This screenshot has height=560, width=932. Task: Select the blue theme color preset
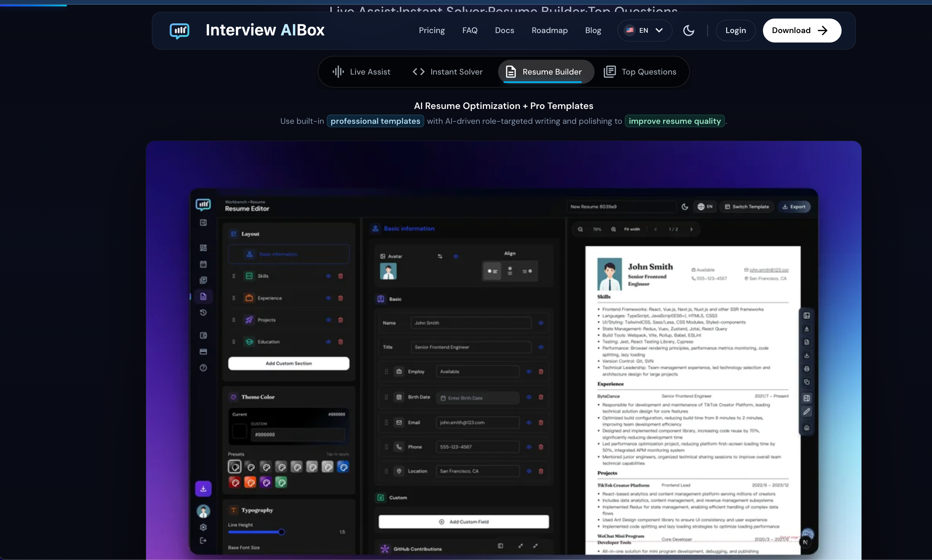pos(343,467)
